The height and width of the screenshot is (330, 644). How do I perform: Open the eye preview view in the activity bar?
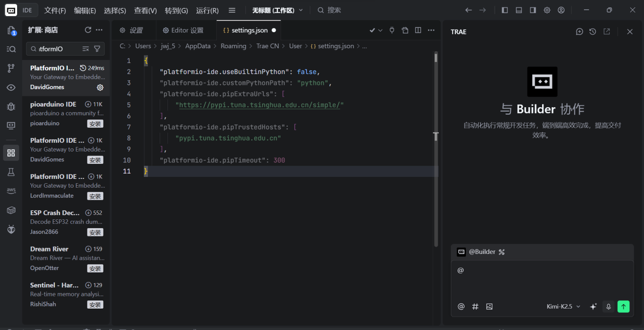(11, 88)
